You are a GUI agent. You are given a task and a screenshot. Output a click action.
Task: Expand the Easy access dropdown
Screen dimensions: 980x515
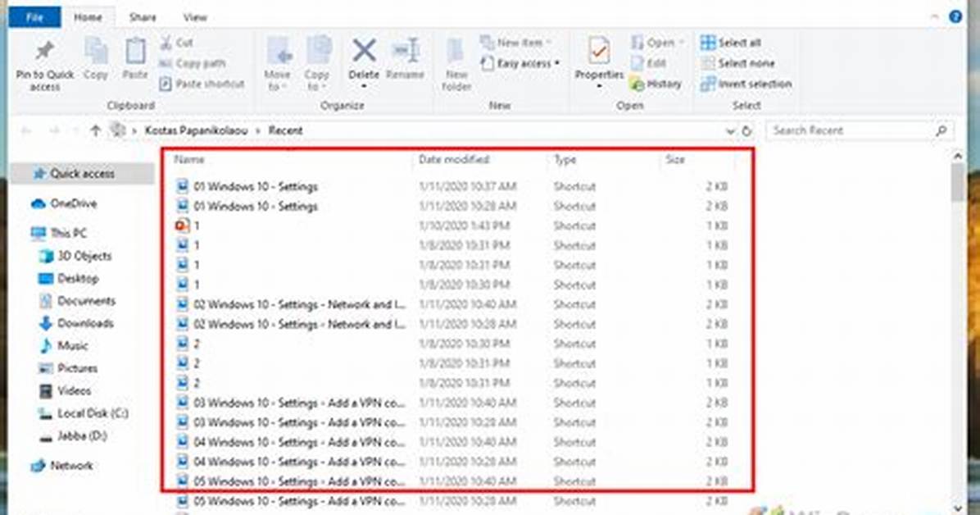click(520, 63)
